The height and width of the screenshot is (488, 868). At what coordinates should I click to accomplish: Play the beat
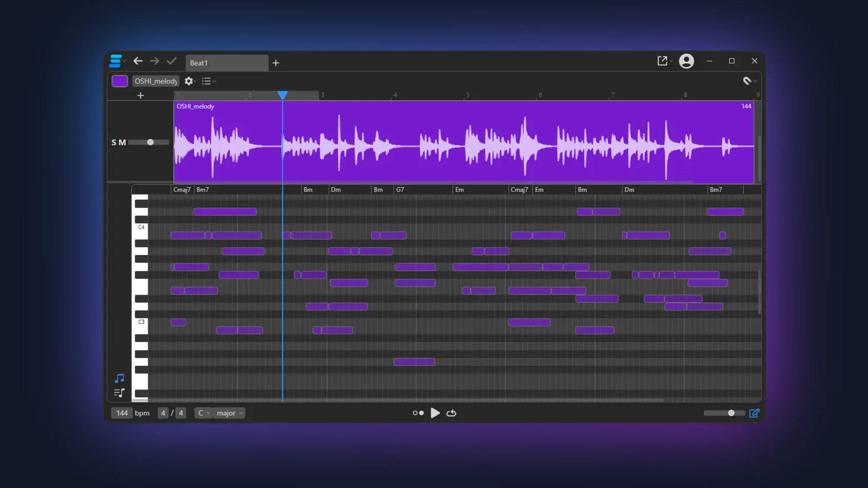point(435,413)
